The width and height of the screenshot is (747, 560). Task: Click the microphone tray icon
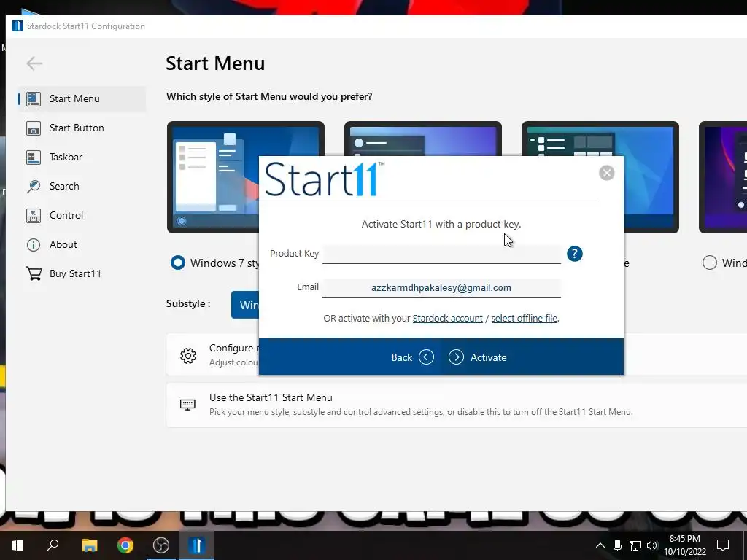tap(617, 545)
